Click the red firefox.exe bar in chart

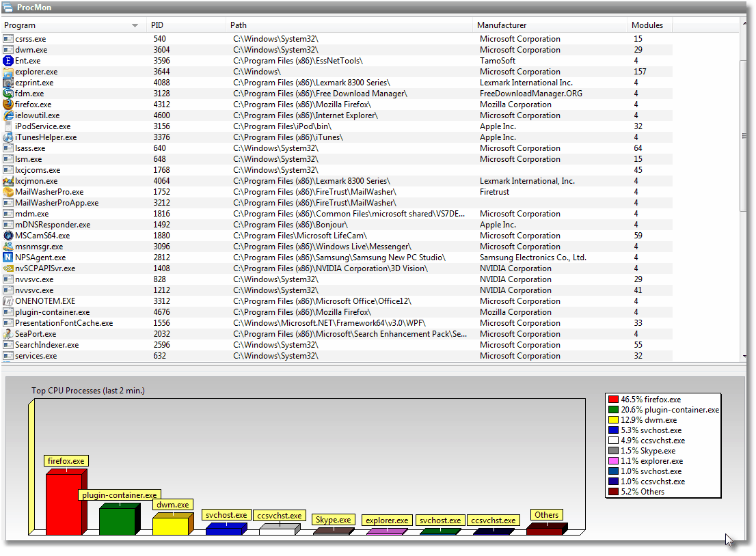coord(66,501)
